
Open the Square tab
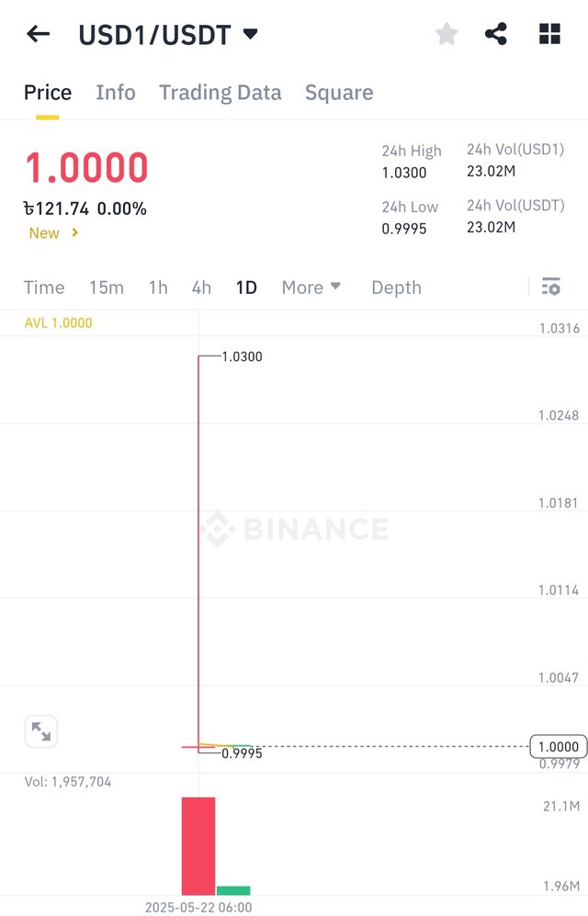pyautogui.click(x=339, y=92)
